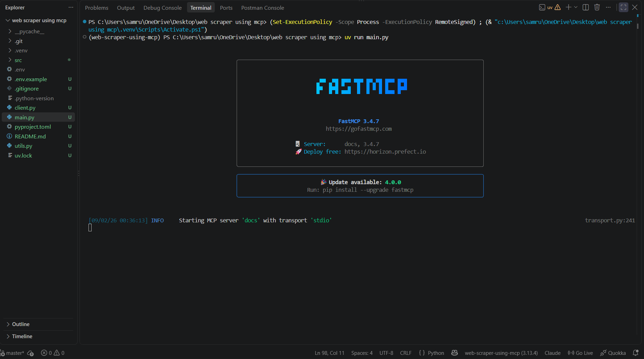Switch to the Problems tab
Screen dimensions: 644x359
coord(96,8)
